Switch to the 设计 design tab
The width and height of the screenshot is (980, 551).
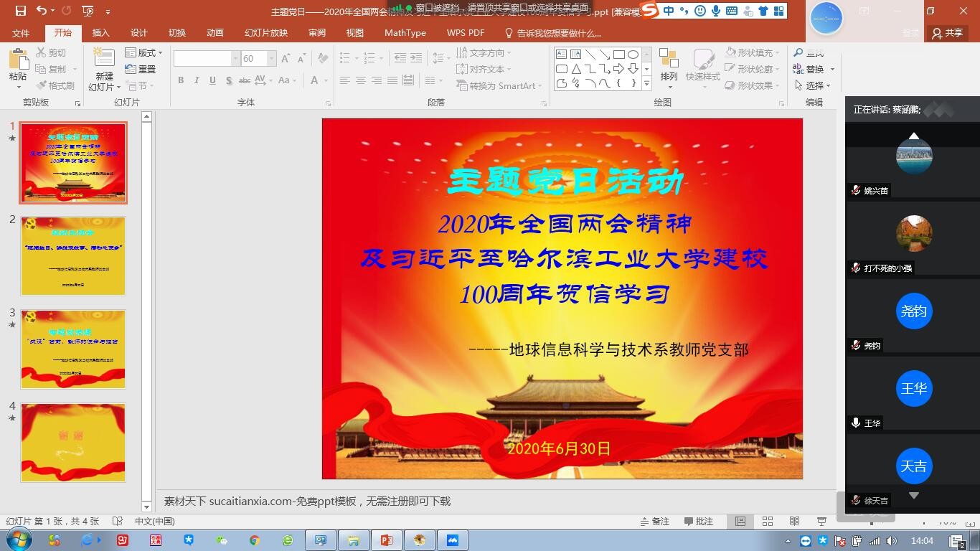point(139,33)
